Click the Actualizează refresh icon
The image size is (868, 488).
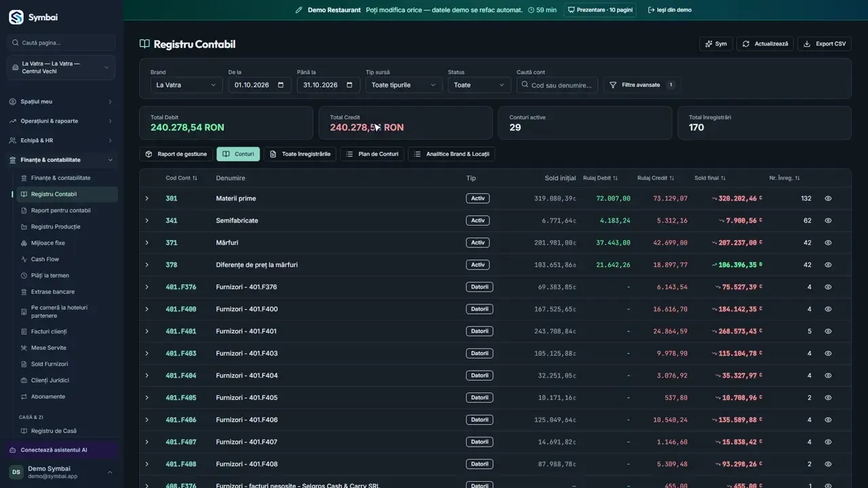click(746, 44)
